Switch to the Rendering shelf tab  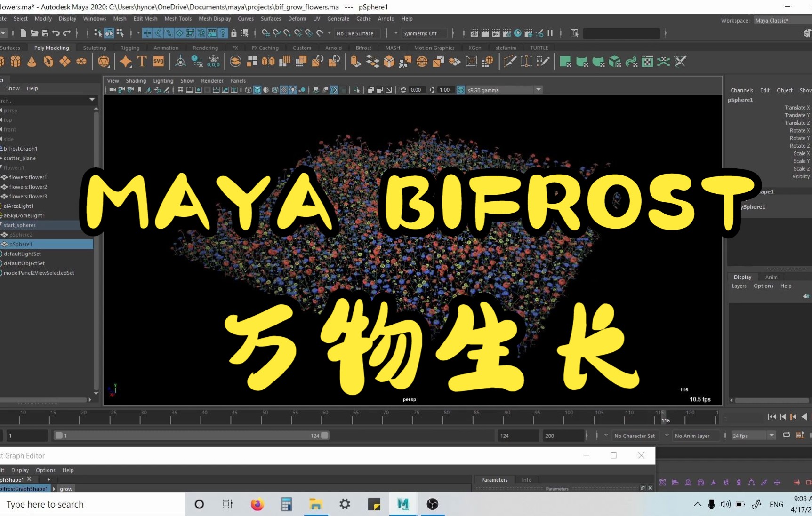pos(205,48)
